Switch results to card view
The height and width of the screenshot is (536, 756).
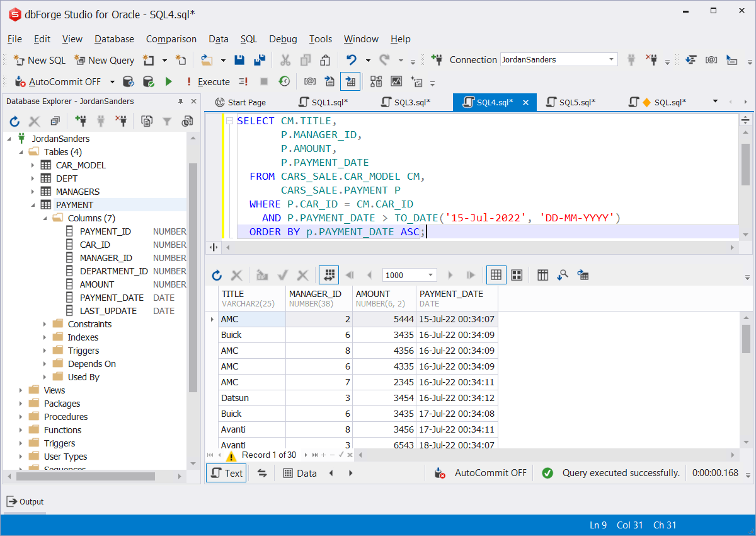pos(517,275)
